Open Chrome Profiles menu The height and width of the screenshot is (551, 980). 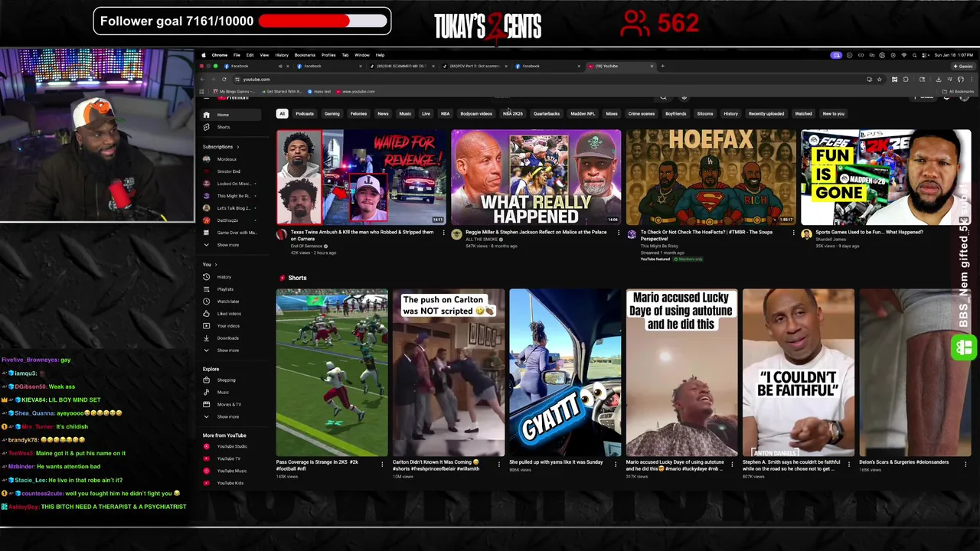point(328,55)
